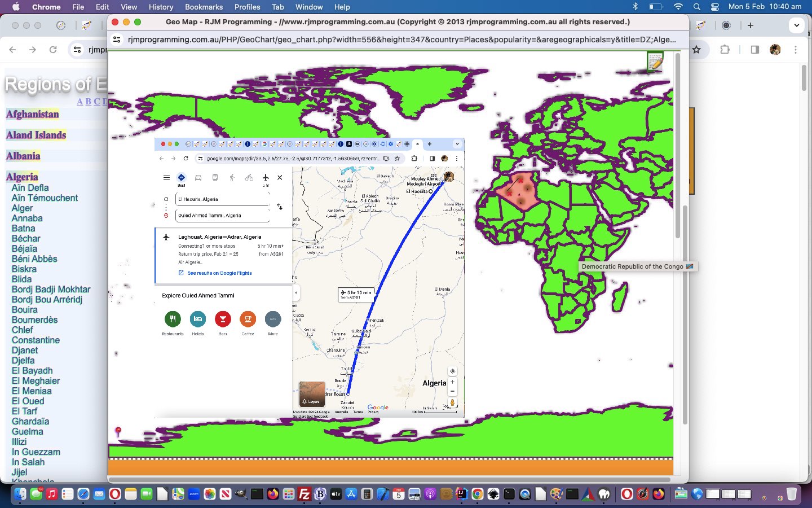Viewport: 812px width, 508px height.
Task: Open Zoom app from the Dock
Action: 194,494
